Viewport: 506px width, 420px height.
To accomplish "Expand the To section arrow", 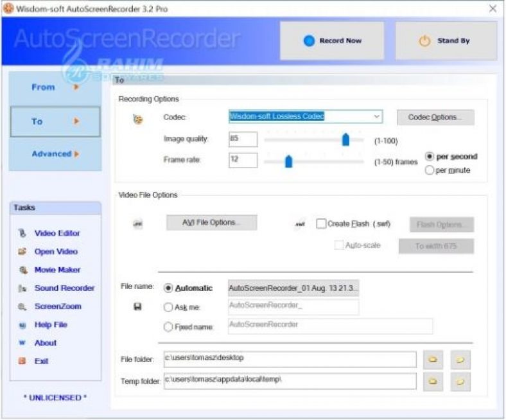I will (x=76, y=121).
